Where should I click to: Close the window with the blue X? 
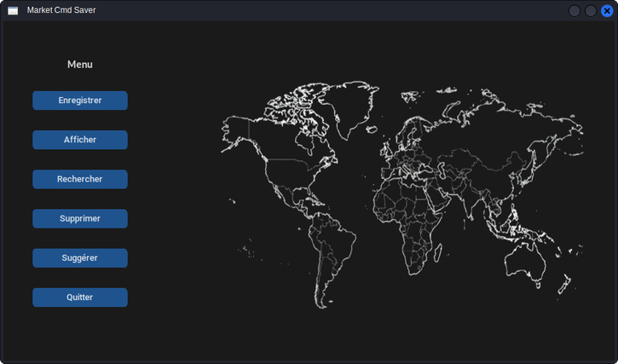pos(607,11)
